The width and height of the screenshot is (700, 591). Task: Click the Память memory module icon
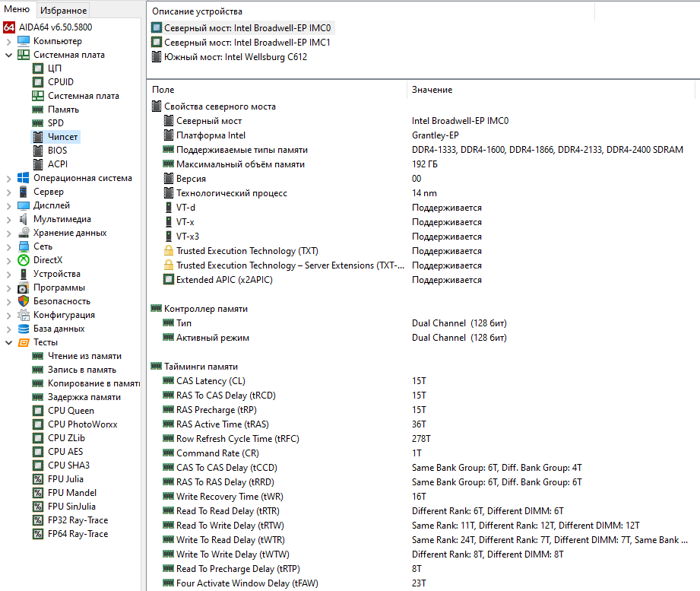[38, 110]
